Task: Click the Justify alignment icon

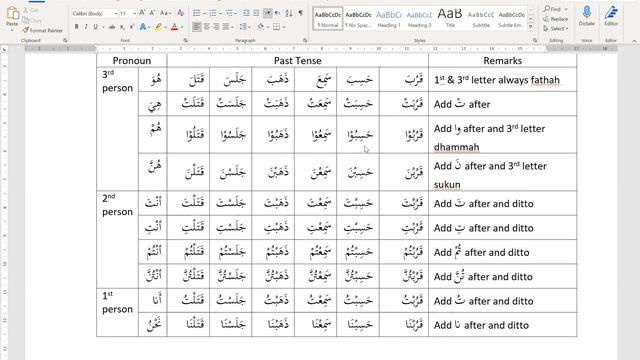Action: 226,27
